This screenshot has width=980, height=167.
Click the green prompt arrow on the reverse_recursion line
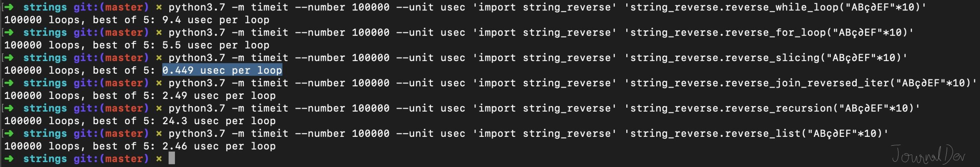tap(9, 108)
